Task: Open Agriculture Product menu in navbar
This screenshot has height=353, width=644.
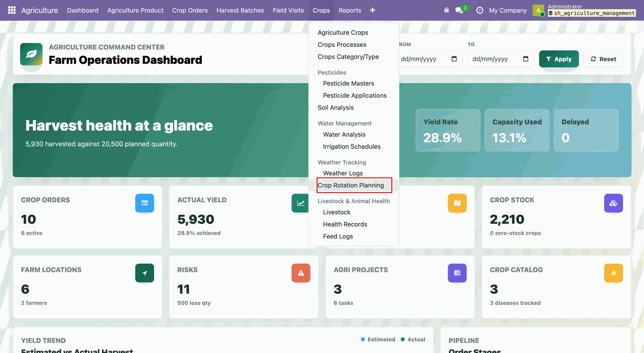Action: pos(136,10)
